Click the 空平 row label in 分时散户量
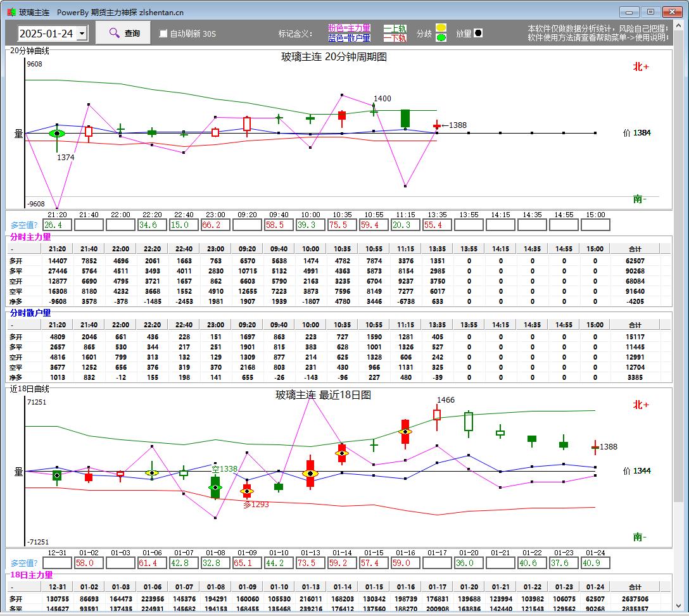 tap(16, 368)
